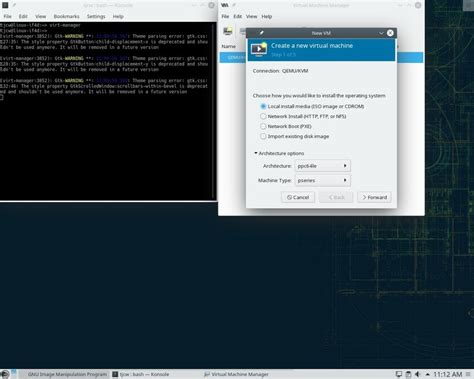Click the Forward button in New VM
The width and height of the screenshot is (474, 379).
(374, 197)
